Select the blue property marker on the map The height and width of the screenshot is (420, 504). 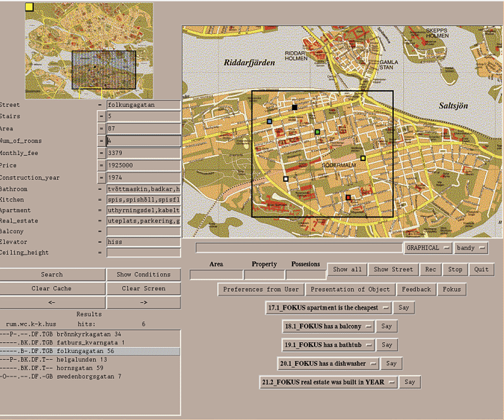(270, 121)
